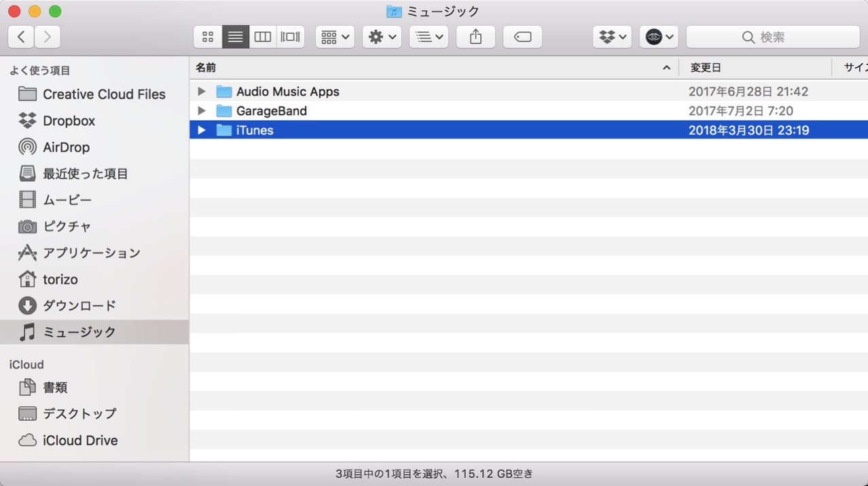The height and width of the screenshot is (486, 868).
Task: Toggle sort direction arrow in name column
Action: [x=666, y=68]
